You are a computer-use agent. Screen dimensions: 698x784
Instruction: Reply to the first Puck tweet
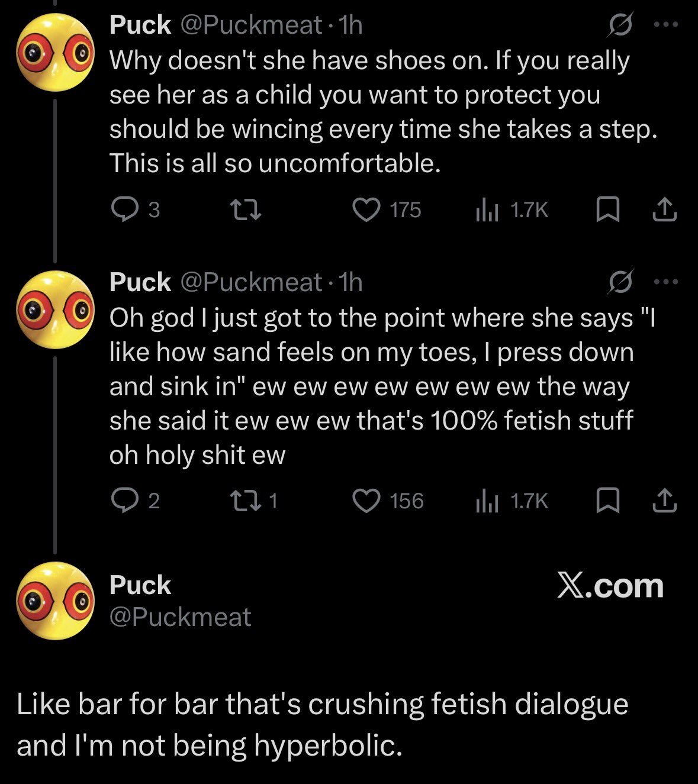coord(124,209)
